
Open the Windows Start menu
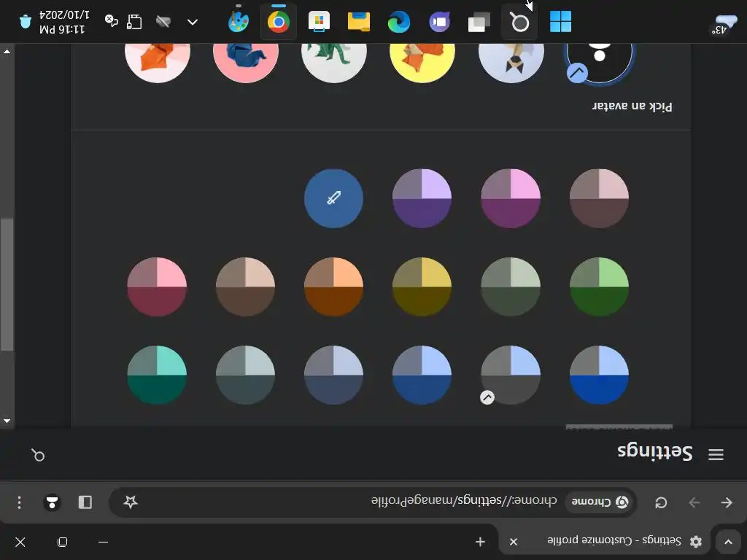tap(560, 22)
